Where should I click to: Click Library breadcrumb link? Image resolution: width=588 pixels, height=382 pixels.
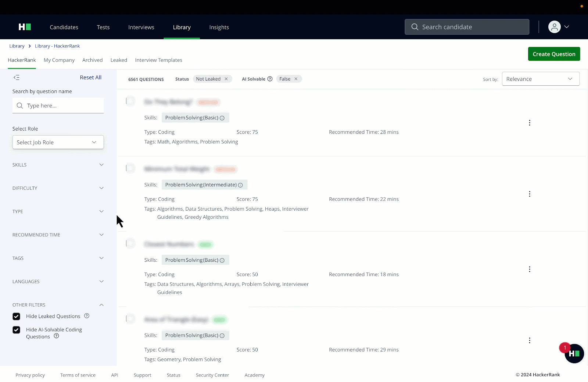(17, 46)
